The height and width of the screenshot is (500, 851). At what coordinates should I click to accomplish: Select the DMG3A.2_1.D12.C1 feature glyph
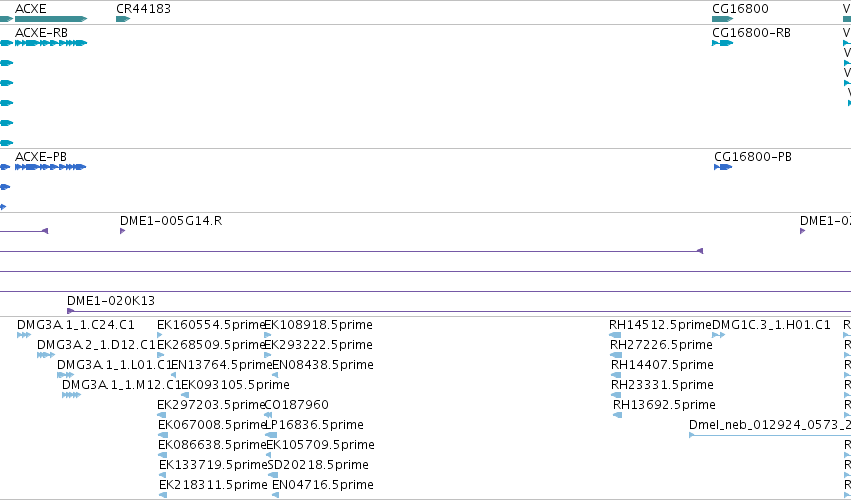(x=46, y=355)
